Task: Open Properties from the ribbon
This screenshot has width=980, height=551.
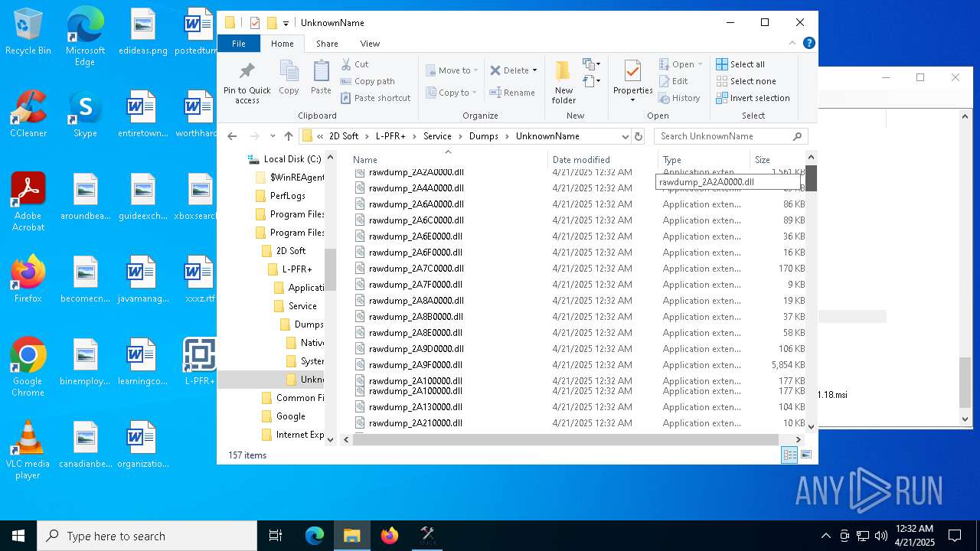Action: [632, 81]
